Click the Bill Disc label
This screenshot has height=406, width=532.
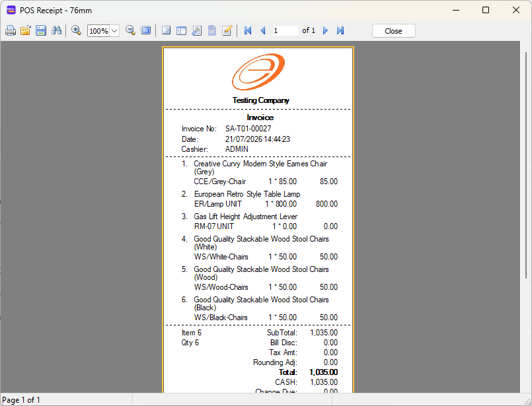[284, 343]
